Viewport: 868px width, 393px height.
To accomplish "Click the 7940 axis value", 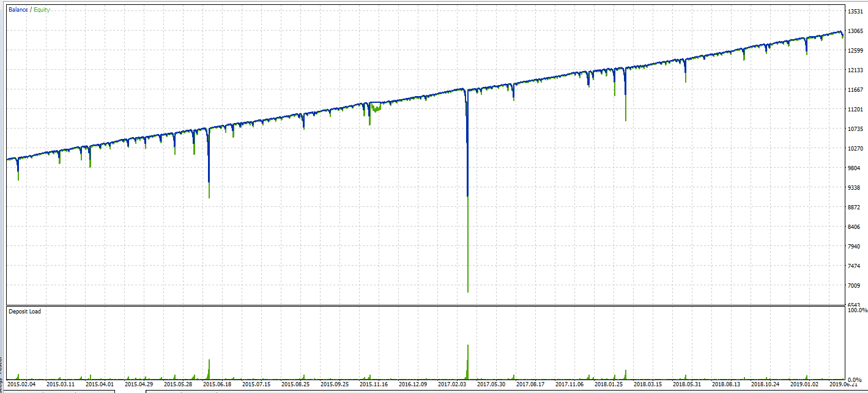I will coord(855,246).
